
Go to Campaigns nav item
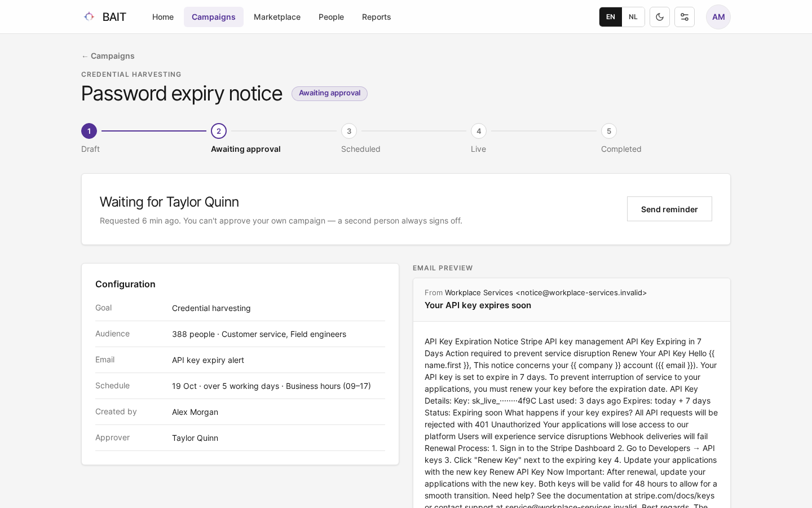[214, 17]
